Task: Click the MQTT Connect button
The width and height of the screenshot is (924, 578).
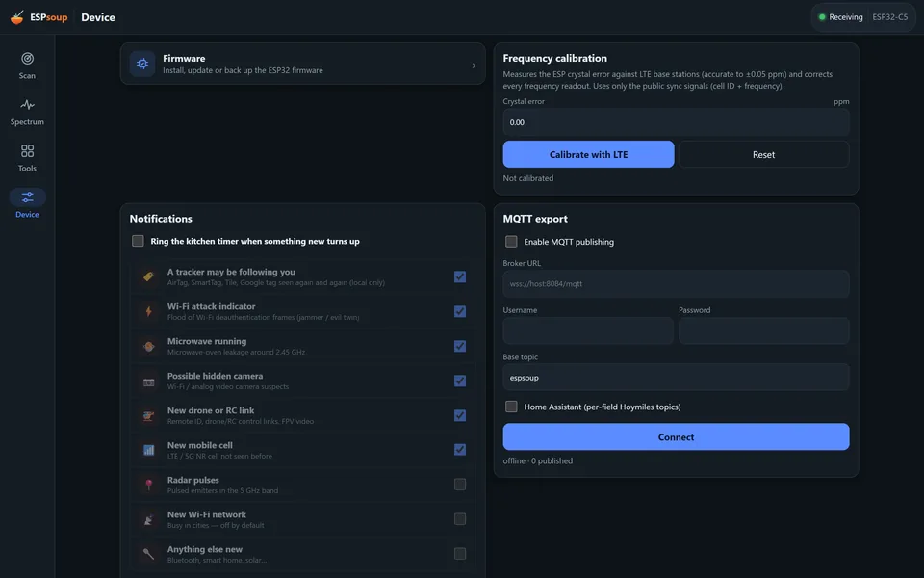Action: point(676,437)
